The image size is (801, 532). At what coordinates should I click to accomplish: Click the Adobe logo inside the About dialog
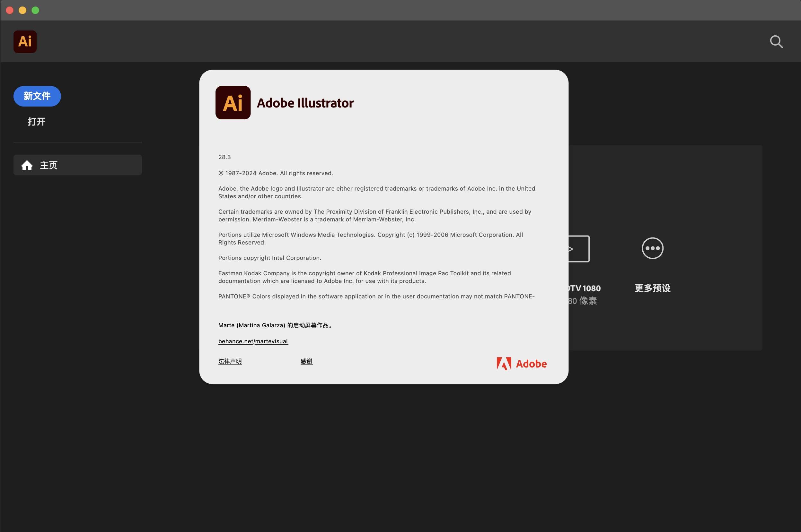coord(521,363)
